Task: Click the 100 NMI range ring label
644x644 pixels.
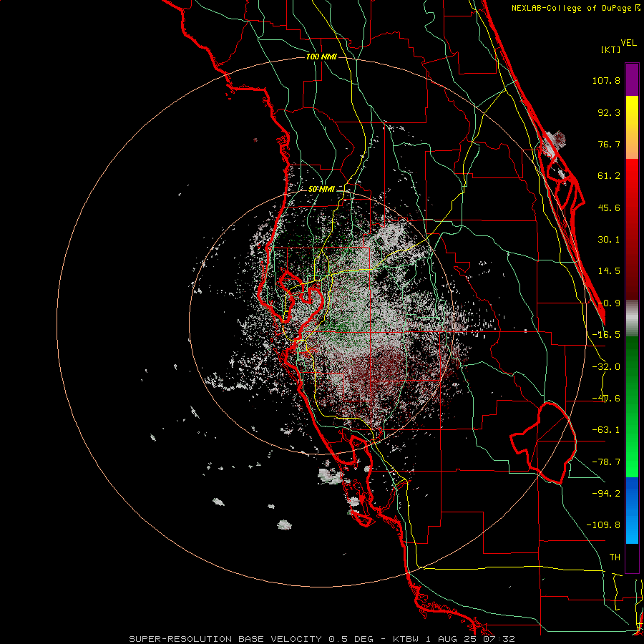Action: 321,57
